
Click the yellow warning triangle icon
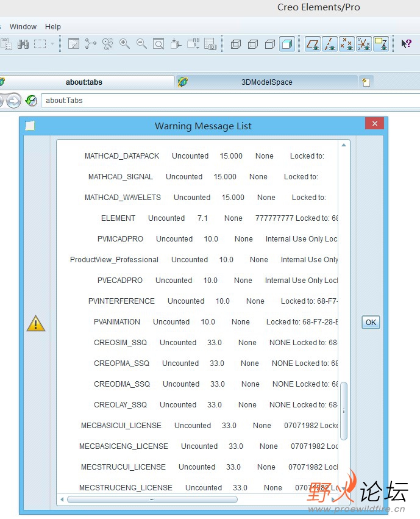tap(36, 323)
